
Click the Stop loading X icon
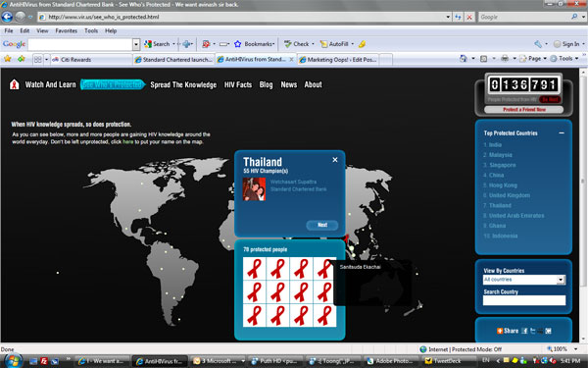pyautogui.click(x=469, y=17)
